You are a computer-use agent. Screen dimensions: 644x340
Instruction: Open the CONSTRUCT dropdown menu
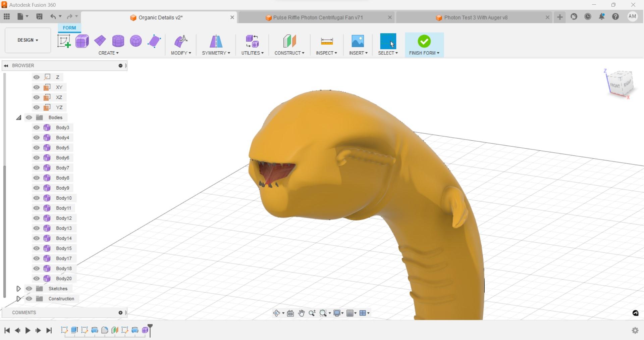pos(289,53)
